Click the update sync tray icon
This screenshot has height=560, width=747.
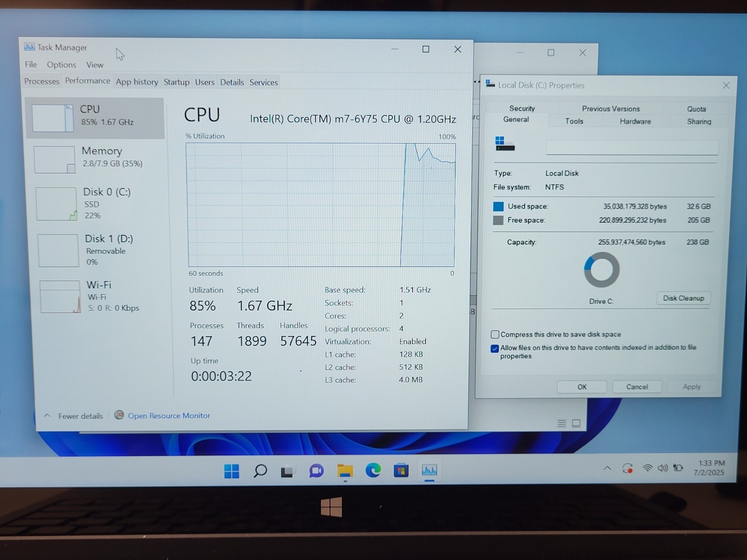(x=627, y=468)
